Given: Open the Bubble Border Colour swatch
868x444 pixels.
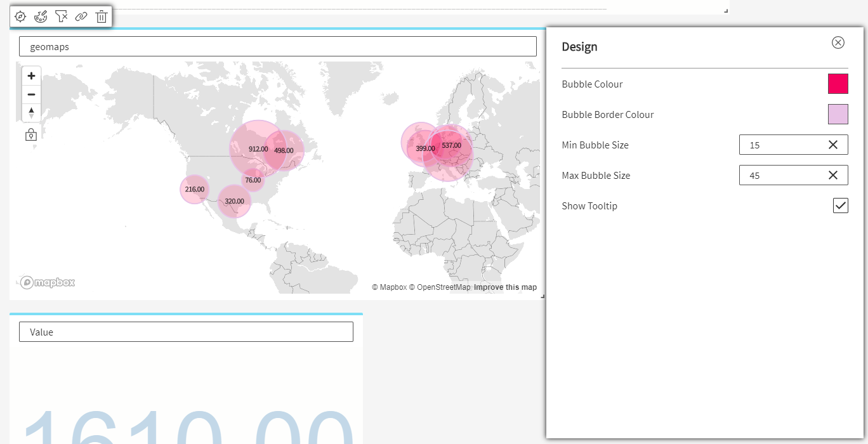Looking at the screenshot, I should click(838, 114).
